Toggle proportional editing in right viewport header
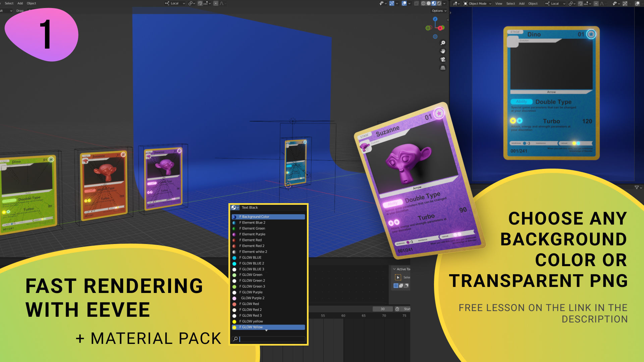Screen dimensions: 644x362 (x=596, y=3)
